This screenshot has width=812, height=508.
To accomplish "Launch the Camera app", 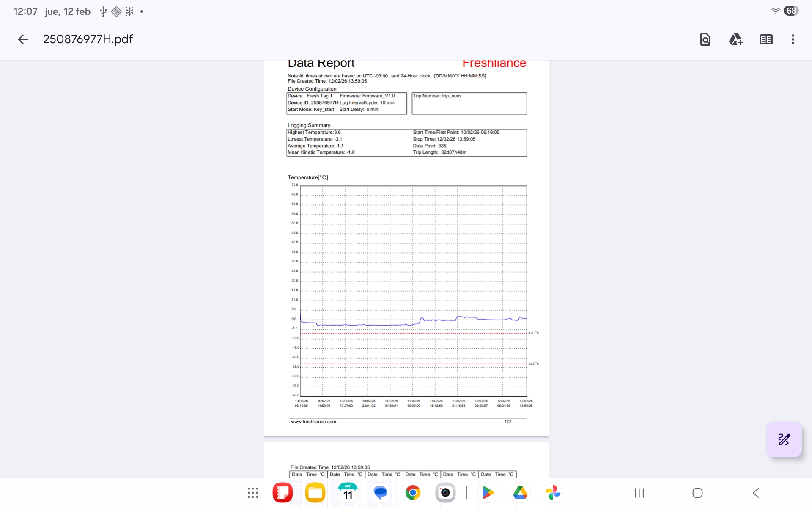I will [445, 493].
